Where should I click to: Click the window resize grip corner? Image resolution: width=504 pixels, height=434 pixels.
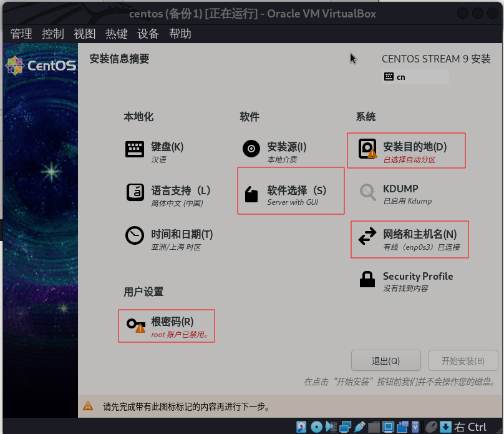(x=499, y=430)
